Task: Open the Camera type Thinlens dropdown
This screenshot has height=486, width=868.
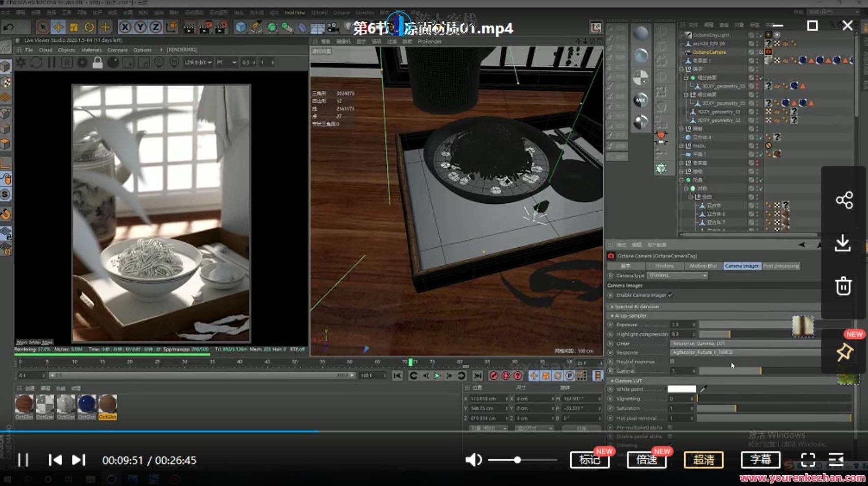Action: click(x=705, y=276)
